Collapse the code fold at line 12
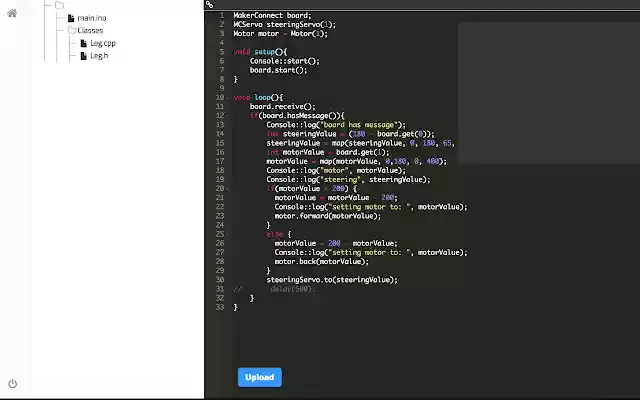Image resolution: width=640 pixels, height=400 pixels. coord(227,116)
